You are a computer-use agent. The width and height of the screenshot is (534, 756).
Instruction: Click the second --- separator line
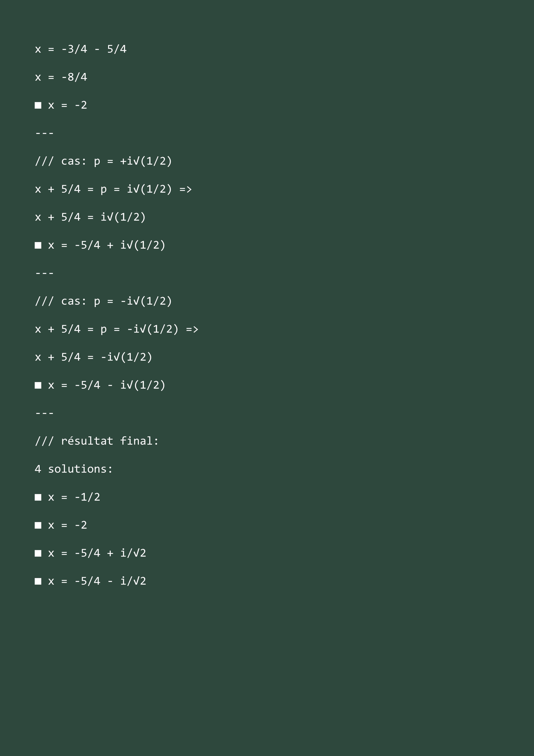click(44, 273)
